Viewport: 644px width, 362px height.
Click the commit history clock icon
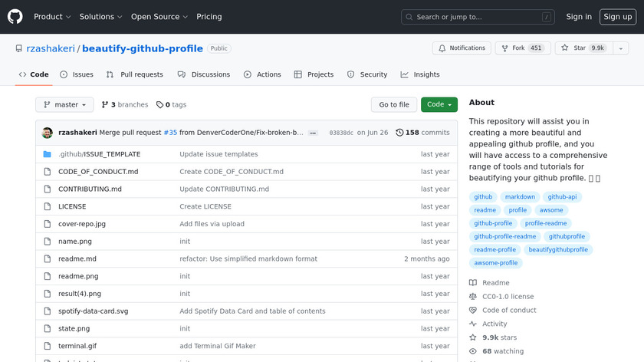click(399, 133)
